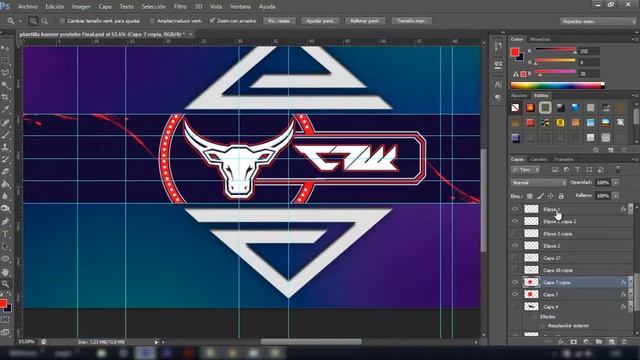Select the Blur tool
The height and width of the screenshot is (360, 640).
[5, 196]
